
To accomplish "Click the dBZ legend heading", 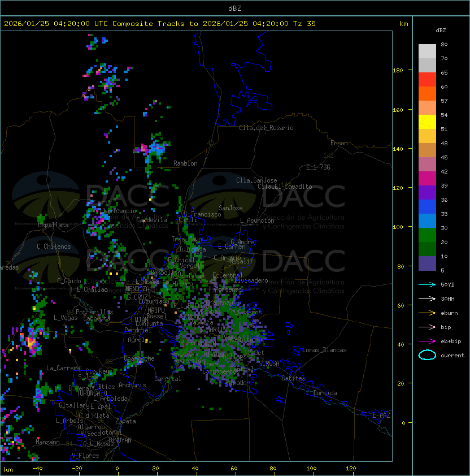I will (441, 31).
